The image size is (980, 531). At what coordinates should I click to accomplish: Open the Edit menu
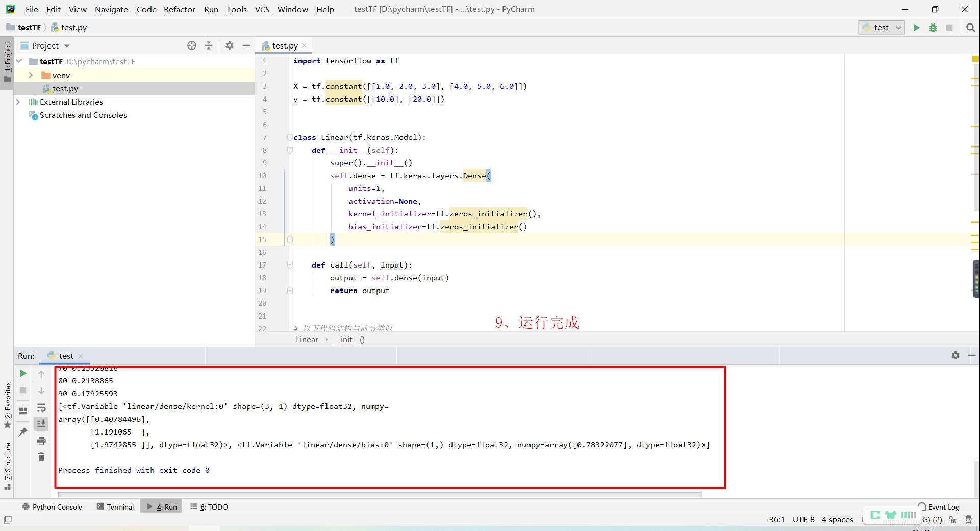pos(53,9)
